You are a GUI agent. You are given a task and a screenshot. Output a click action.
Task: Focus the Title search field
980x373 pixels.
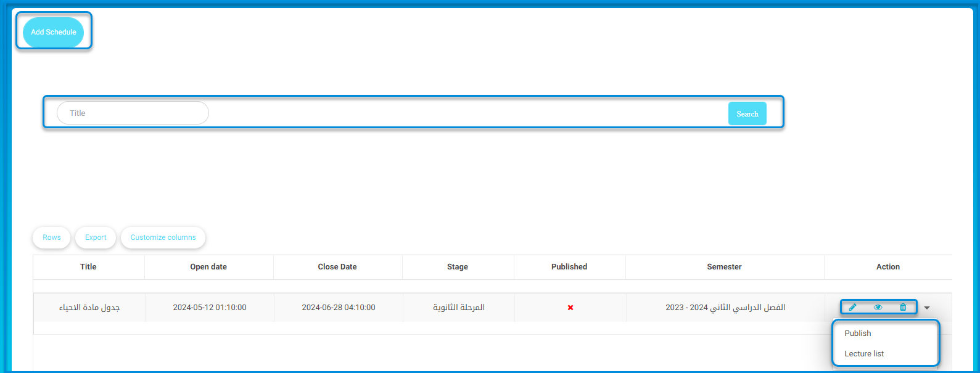click(133, 113)
